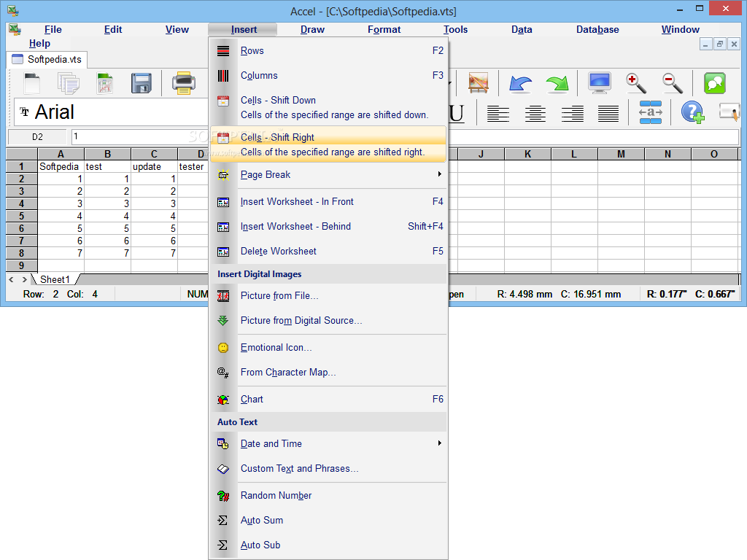Switch to the Sheet1 tab
Image resolution: width=747 pixels, height=560 pixels.
[55, 279]
